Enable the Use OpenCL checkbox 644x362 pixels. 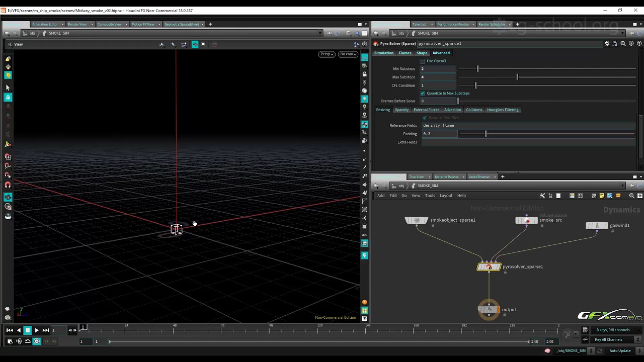(x=423, y=61)
